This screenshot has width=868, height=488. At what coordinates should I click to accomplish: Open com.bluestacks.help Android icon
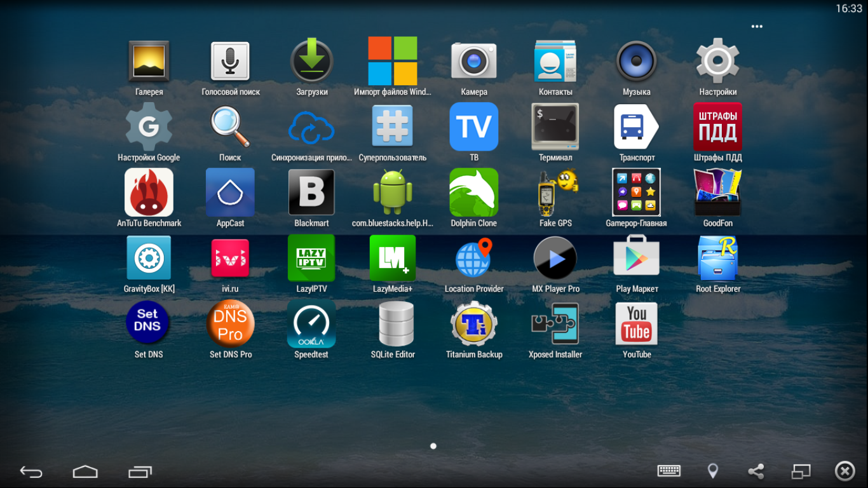tap(393, 192)
